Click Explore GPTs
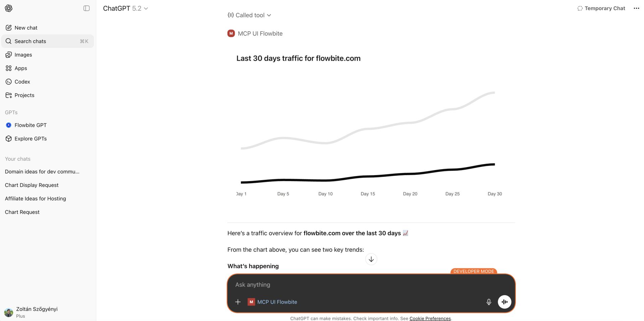The width and height of the screenshot is (644, 321). click(30, 139)
